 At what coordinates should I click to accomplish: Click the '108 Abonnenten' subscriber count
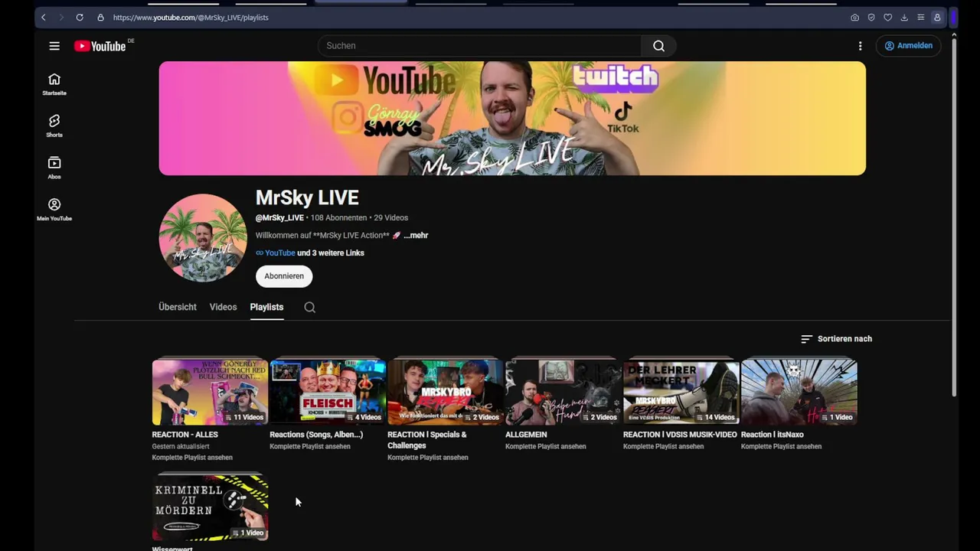(x=338, y=218)
